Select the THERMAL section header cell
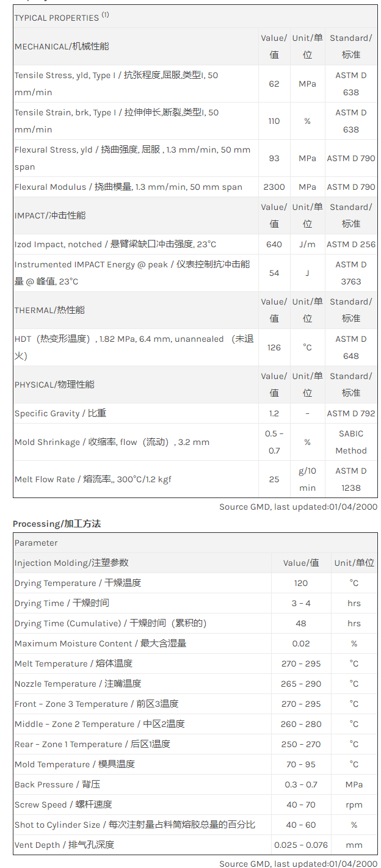 [49, 310]
